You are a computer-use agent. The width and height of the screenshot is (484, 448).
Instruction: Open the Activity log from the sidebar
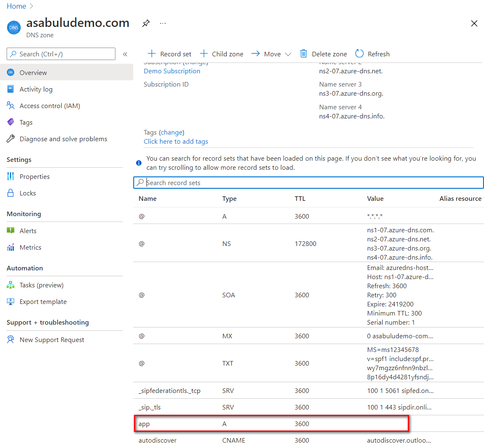(40, 89)
